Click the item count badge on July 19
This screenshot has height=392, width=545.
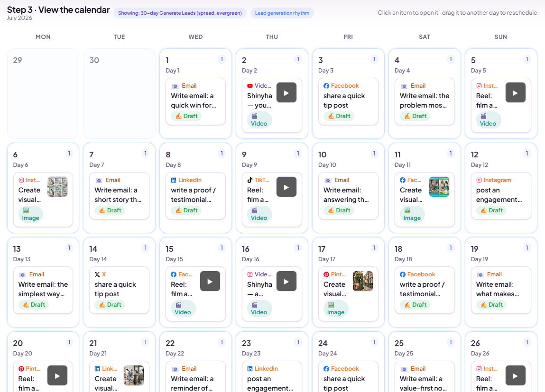pyautogui.click(x=527, y=248)
